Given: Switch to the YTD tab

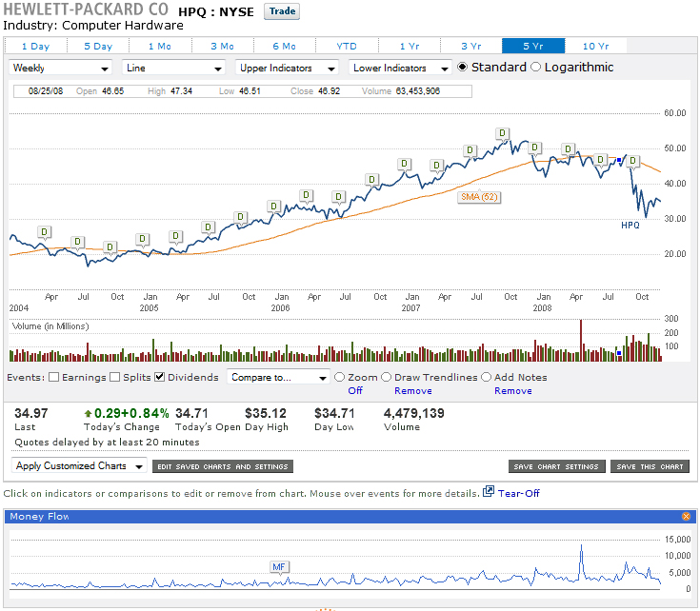Looking at the screenshot, I should (347, 46).
